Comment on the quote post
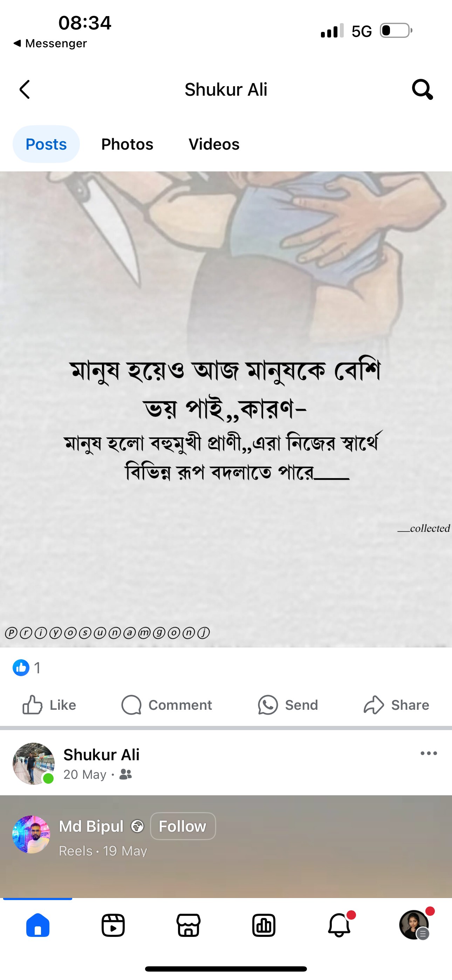The width and height of the screenshot is (452, 980). tap(166, 705)
